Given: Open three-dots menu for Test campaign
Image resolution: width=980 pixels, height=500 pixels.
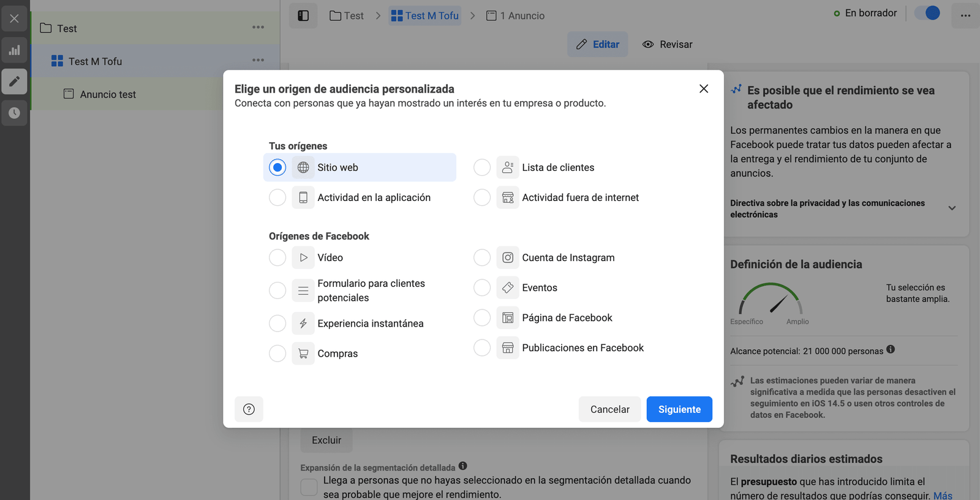Looking at the screenshot, I should [258, 28].
